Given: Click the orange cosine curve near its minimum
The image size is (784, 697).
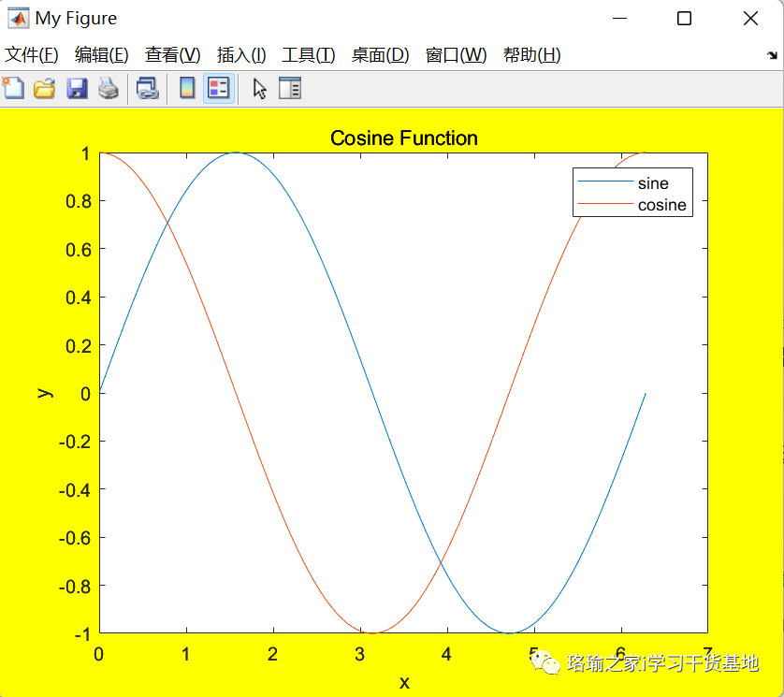Looking at the screenshot, I should (373, 632).
